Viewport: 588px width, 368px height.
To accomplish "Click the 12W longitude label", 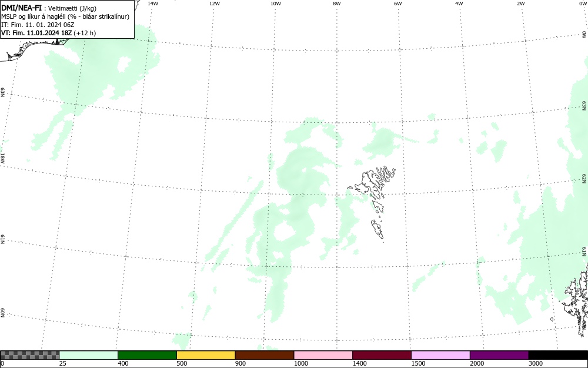I will (214, 4).
